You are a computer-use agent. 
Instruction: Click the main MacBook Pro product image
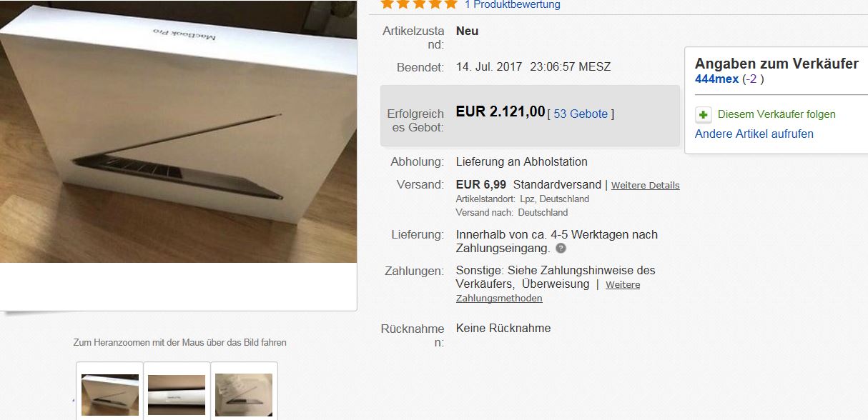pos(178,132)
